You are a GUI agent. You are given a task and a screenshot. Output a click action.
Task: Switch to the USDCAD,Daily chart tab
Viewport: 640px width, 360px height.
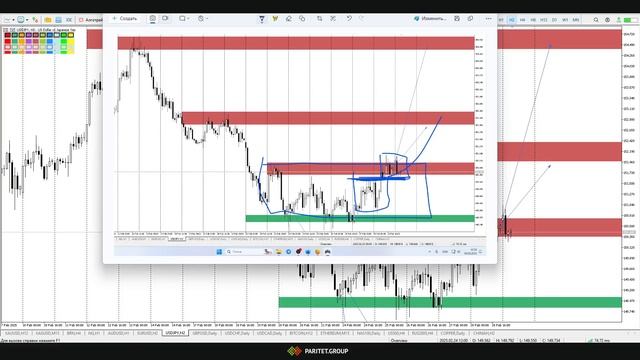tap(269, 333)
